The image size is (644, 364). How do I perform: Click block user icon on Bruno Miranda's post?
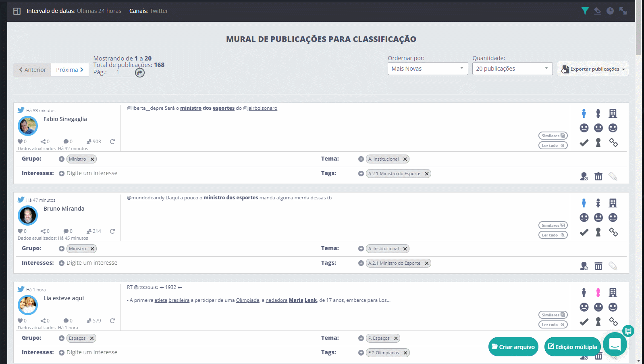tap(584, 266)
